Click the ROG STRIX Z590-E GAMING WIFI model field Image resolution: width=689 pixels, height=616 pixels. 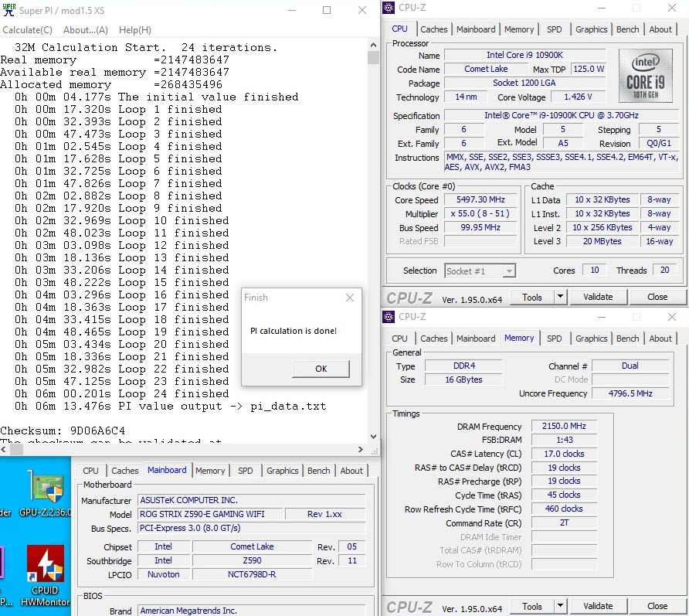tap(209, 514)
